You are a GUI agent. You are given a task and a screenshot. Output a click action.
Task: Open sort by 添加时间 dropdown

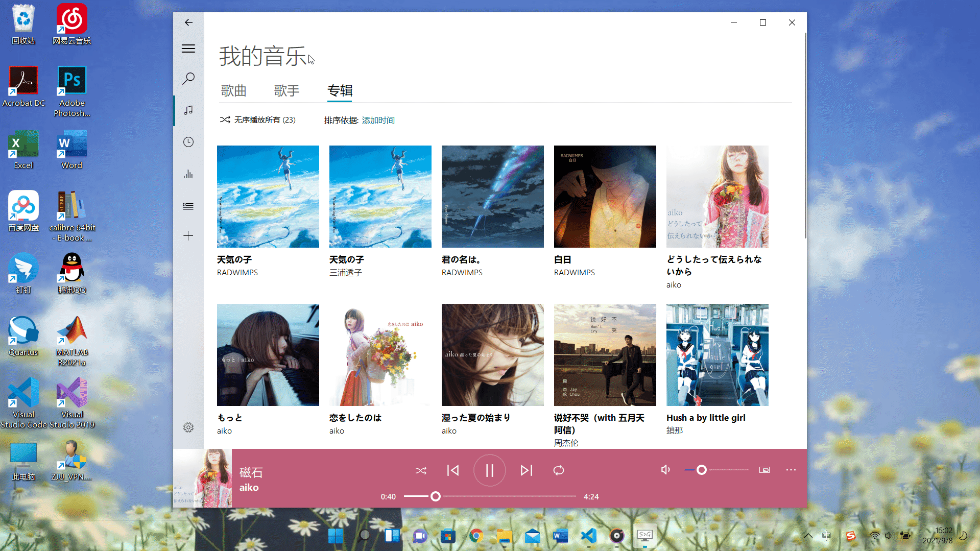378,121
